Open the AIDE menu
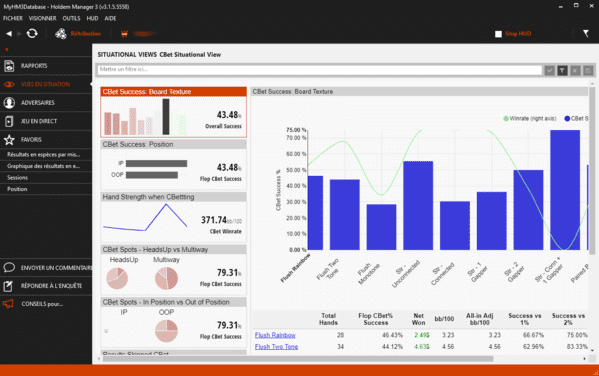The width and height of the screenshot is (599, 376). [x=110, y=18]
